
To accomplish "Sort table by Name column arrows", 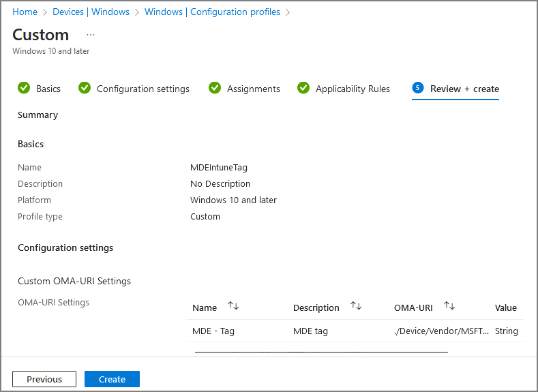I will [233, 305].
